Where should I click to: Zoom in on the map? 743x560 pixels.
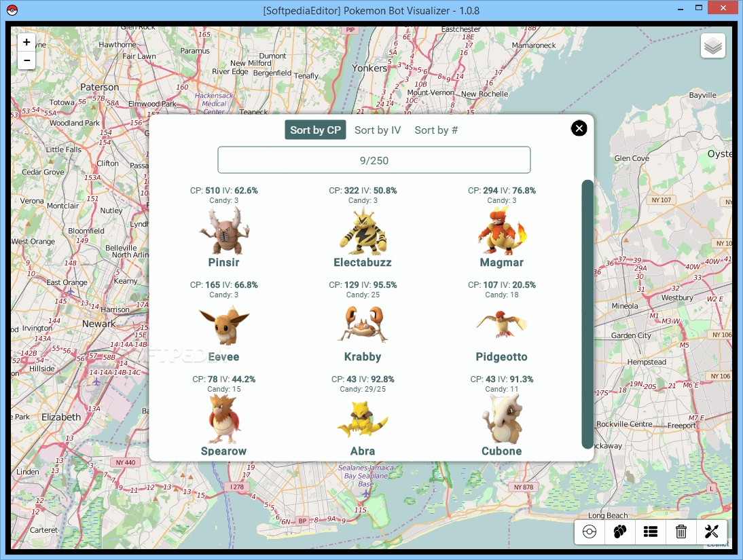[x=27, y=42]
